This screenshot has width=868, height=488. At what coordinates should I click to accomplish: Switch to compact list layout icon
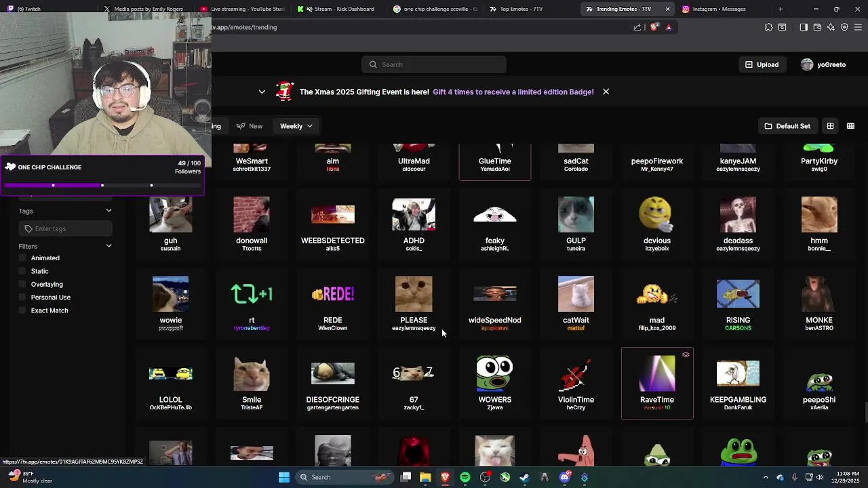pos(850,126)
